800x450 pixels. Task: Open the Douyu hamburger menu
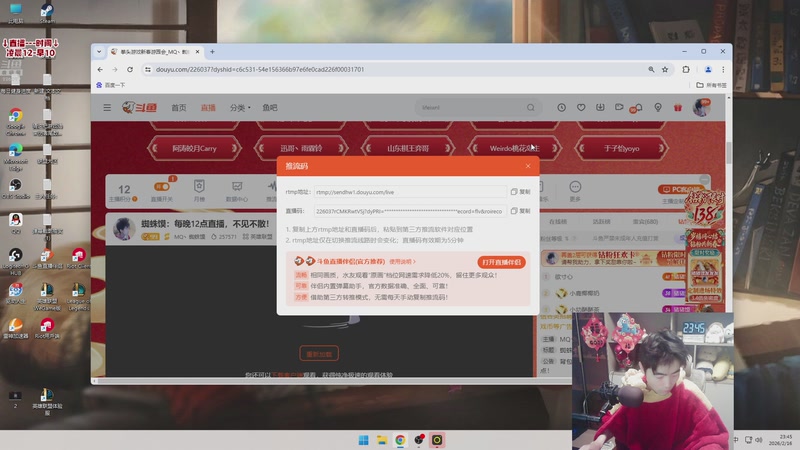coord(107,108)
